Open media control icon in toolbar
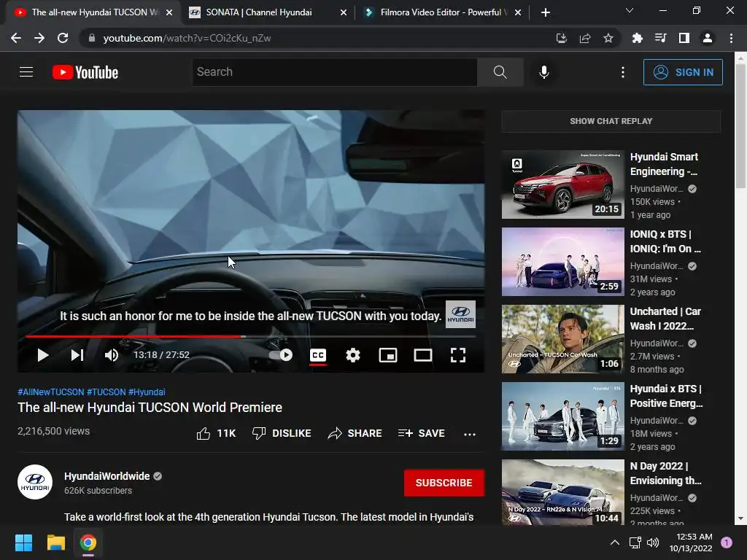 pyautogui.click(x=660, y=38)
